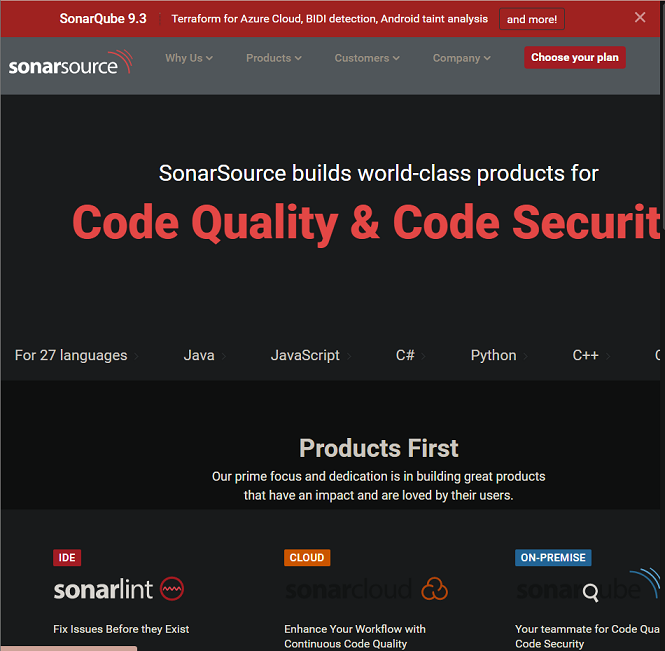Open the sonarcloud product logo
665x651 pixels.
pos(366,589)
